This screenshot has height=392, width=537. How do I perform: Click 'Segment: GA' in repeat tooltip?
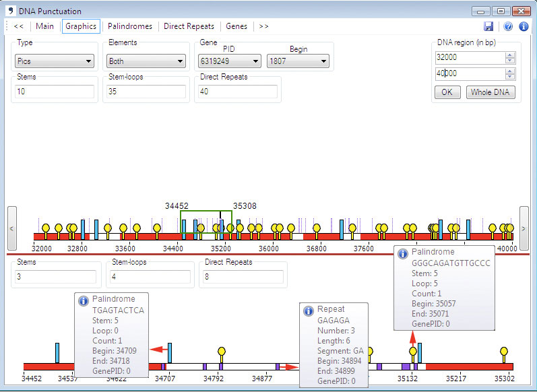tap(340, 351)
